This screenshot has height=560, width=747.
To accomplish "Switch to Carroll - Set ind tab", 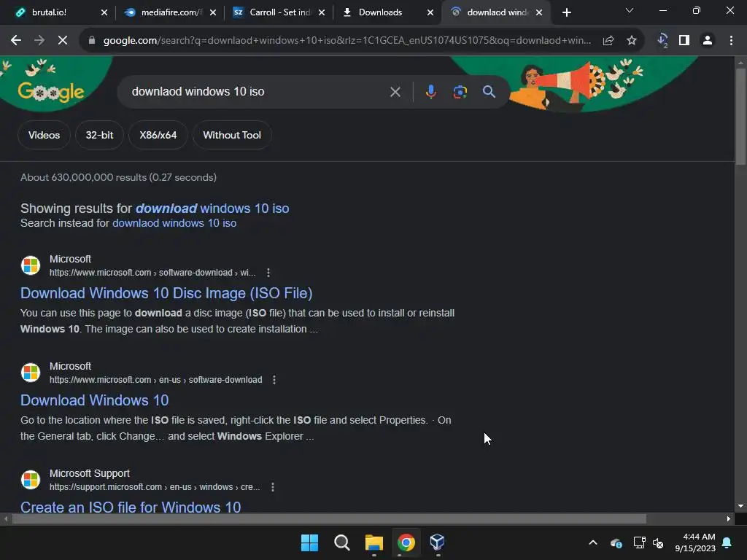I will 279,12.
